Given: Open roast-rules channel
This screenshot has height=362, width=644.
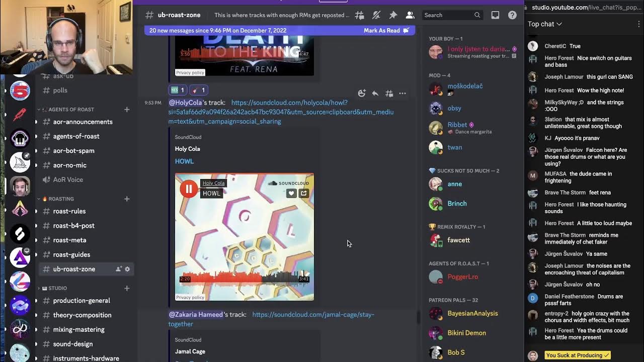Looking at the screenshot, I should pyautogui.click(x=69, y=211).
